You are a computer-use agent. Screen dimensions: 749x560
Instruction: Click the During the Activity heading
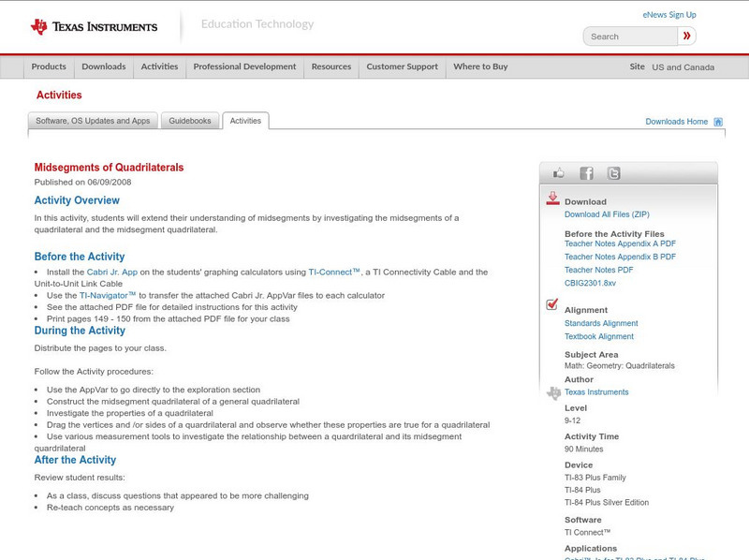click(x=80, y=331)
